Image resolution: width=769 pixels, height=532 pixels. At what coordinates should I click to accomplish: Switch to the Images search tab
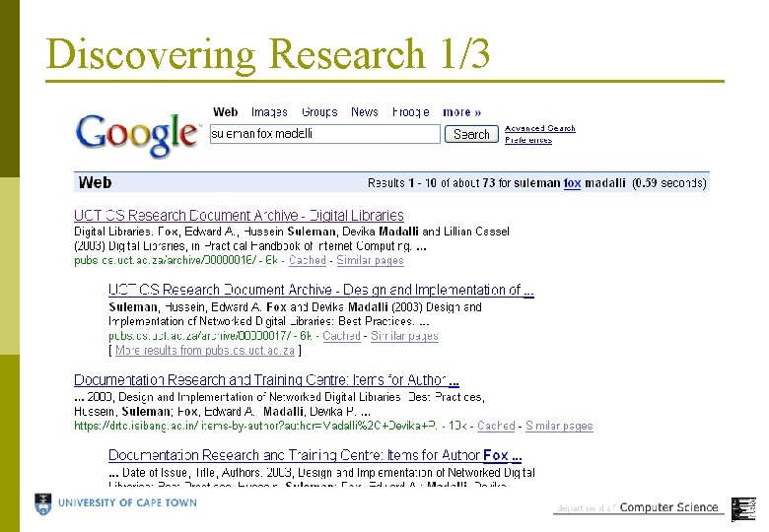point(269,112)
